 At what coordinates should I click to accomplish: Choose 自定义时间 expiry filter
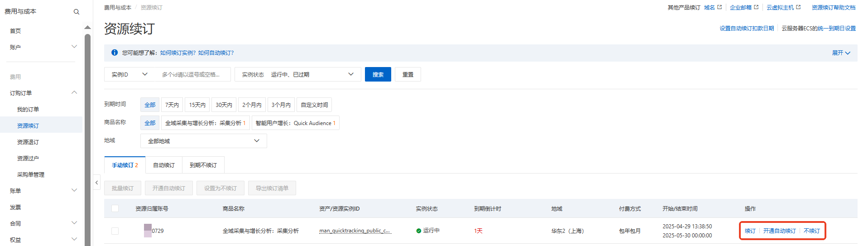tap(314, 105)
